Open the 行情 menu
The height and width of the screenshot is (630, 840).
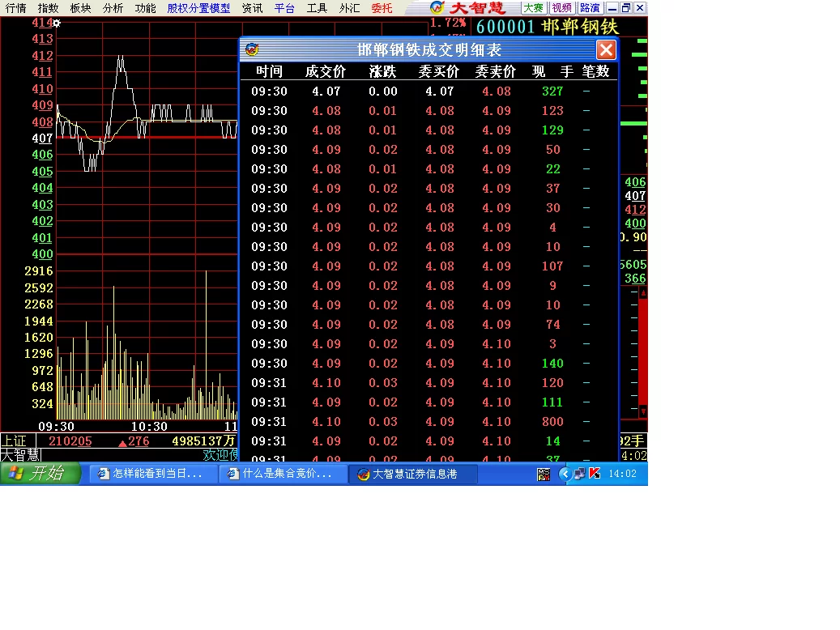(16, 8)
